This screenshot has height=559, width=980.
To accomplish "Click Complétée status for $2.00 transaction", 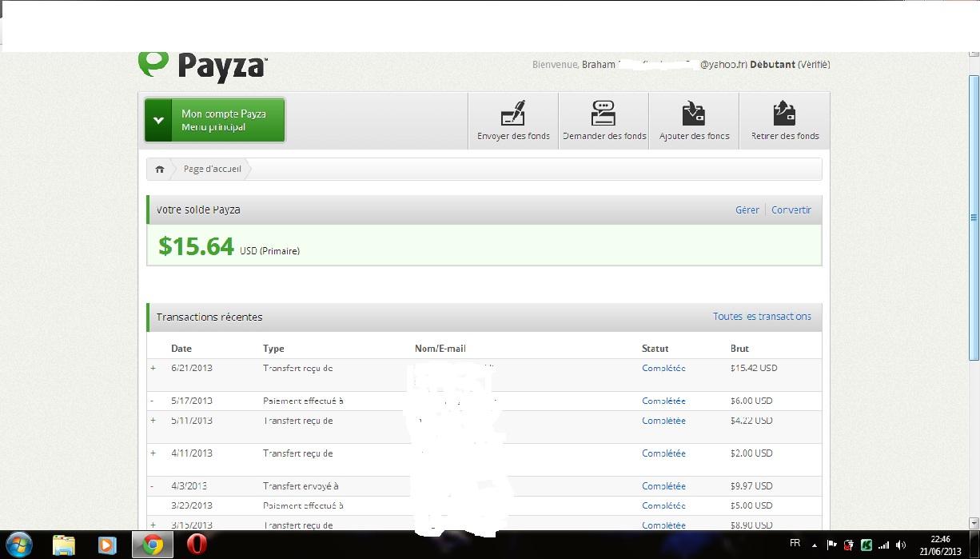I will (x=663, y=453).
